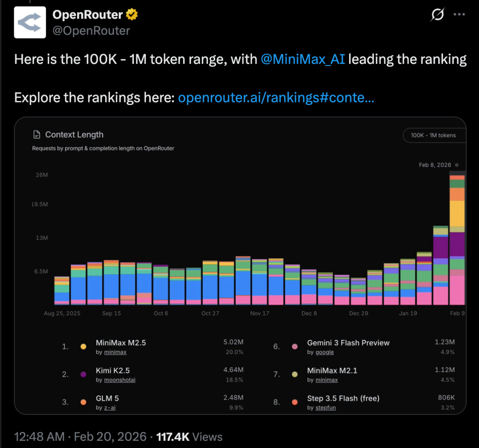The image size is (479, 448).
Task: Open the z-ai author link
Action: [x=110, y=408]
